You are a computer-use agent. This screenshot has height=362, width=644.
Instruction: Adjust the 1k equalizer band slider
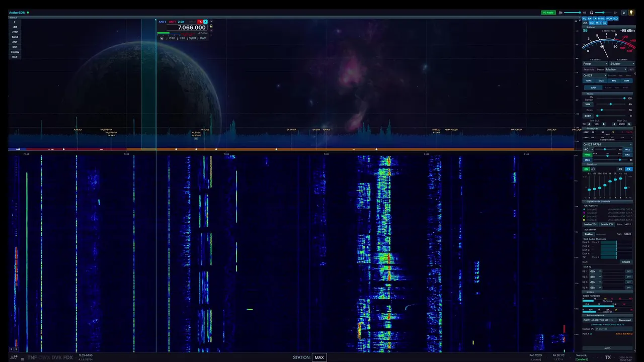(x=610, y=187)
